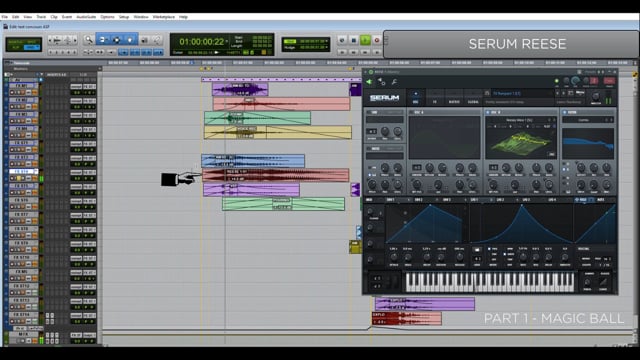Toggle the Online button left of Stop
Screen dimensions: 640x360
pyautogui.click(x=342, y=40)
